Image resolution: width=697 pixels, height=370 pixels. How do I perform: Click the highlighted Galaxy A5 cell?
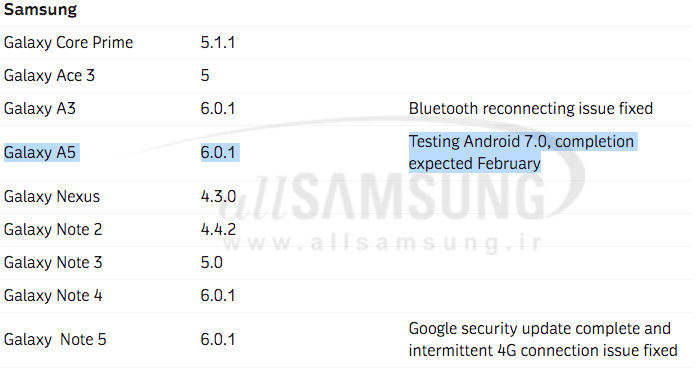42,153
